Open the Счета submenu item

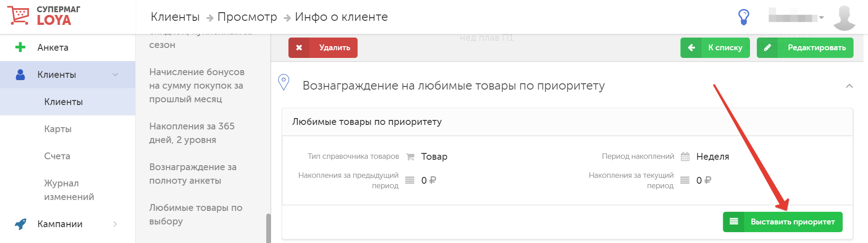pos(57,156)
